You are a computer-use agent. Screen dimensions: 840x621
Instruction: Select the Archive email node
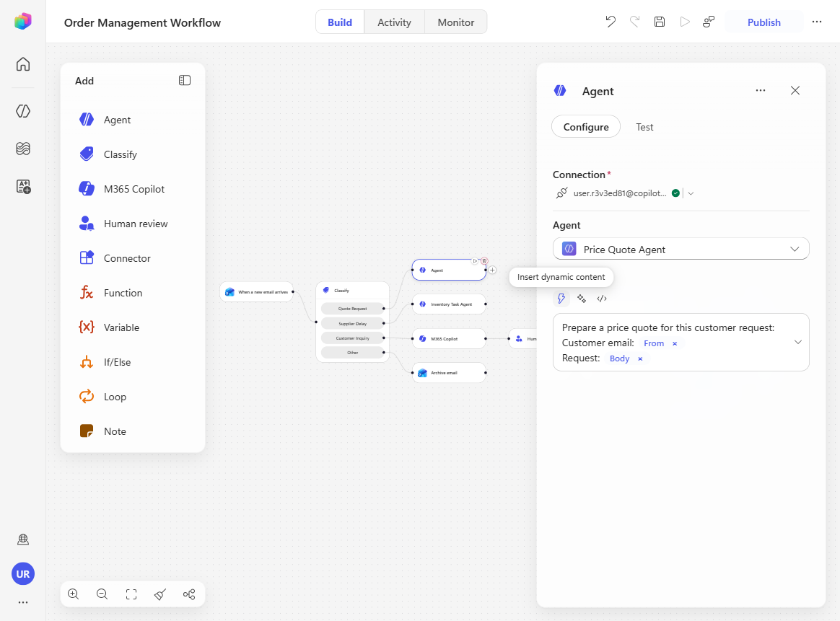click(x=449, y=373)
